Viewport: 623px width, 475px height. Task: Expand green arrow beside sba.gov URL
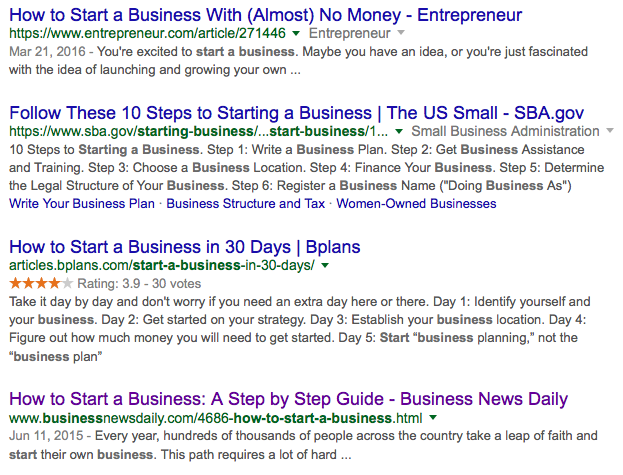point(399,132)
